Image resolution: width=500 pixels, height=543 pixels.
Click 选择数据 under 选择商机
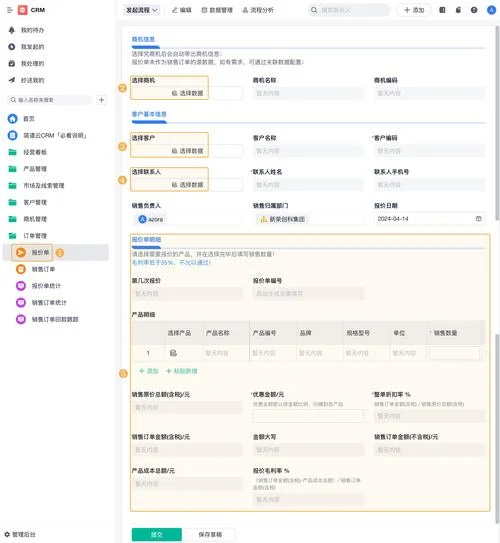tap(187, 93)
